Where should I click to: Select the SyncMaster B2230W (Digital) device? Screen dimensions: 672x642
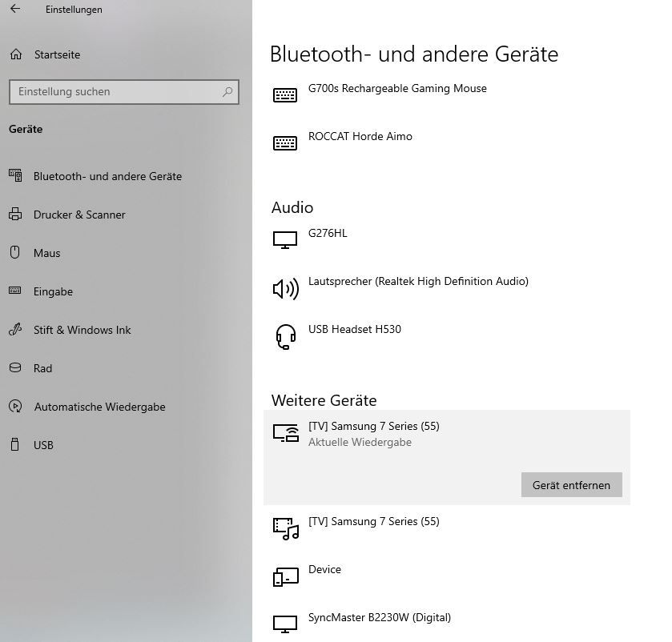(x=379, y=618)
